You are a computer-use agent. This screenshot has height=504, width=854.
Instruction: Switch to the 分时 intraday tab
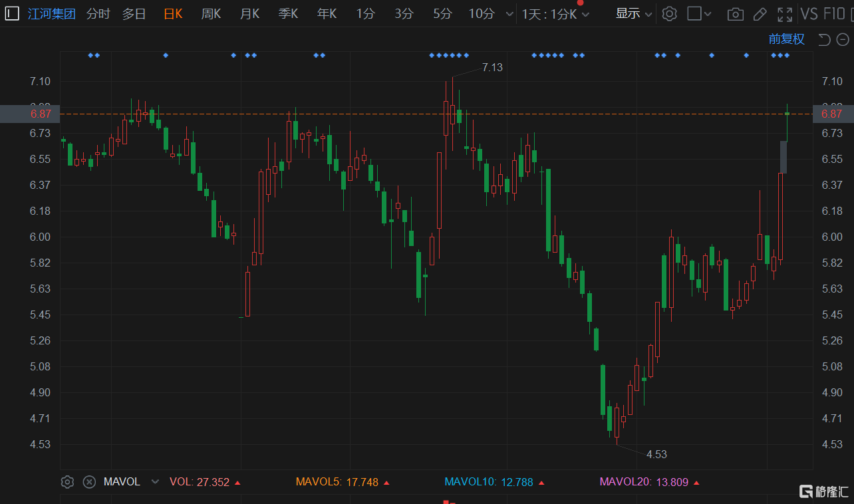(98, 14)
